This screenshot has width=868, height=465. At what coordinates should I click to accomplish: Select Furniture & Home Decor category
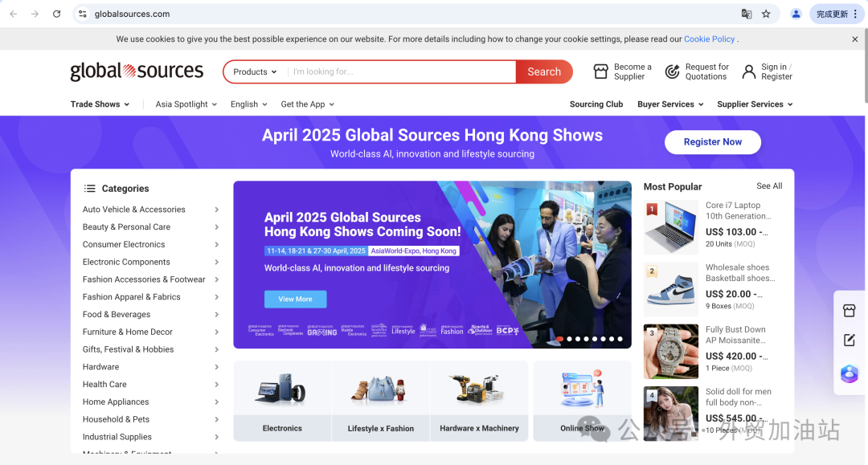click(127, 332)
